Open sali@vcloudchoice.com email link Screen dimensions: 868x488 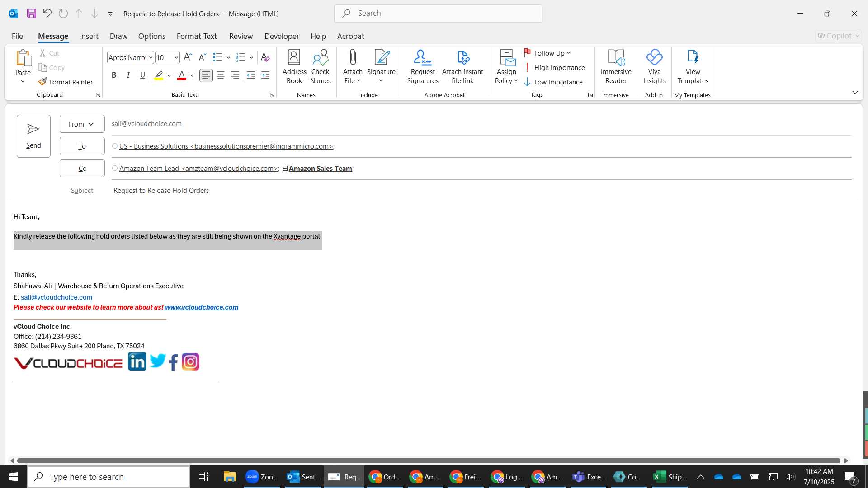pyautogui.click(x=57, y=297)
